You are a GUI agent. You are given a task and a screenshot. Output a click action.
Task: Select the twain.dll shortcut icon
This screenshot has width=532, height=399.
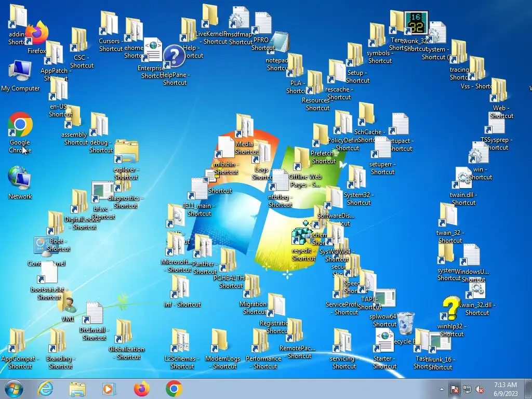click(x=463, y=178)
